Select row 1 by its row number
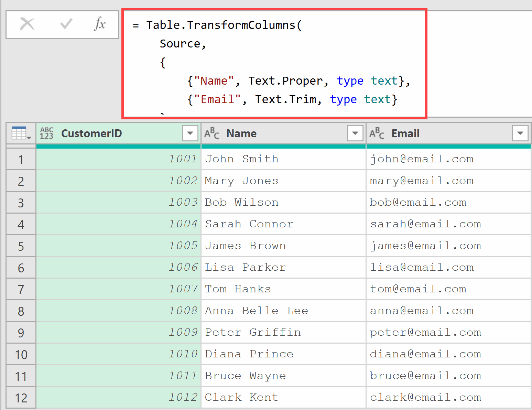532x410 pixels. 21,159
